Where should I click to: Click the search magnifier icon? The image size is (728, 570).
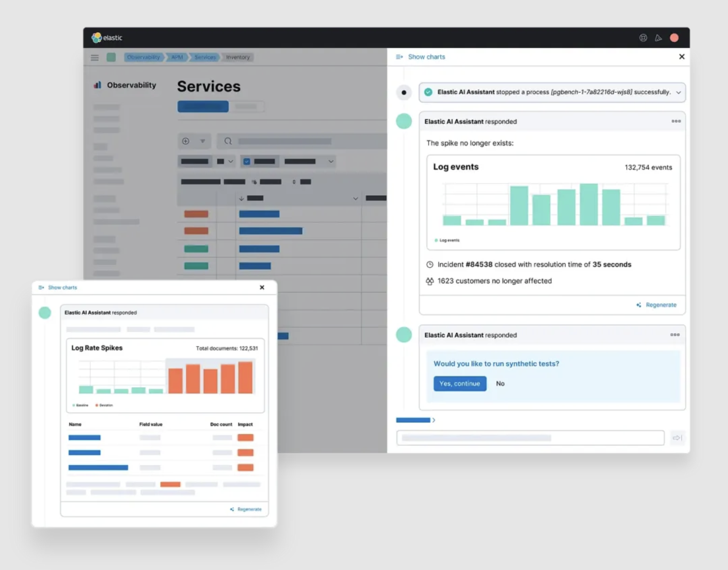pyautogui.click(x=228, y=141)
